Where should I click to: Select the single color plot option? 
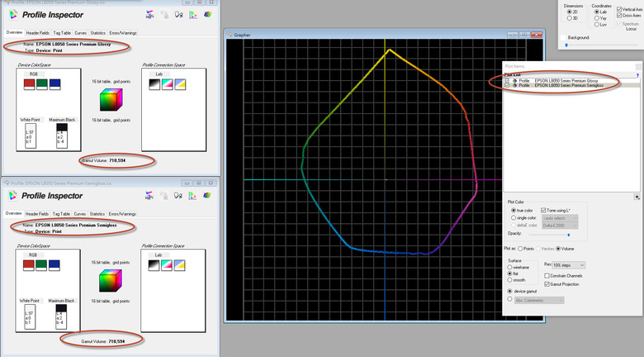(x=514, y=217)
